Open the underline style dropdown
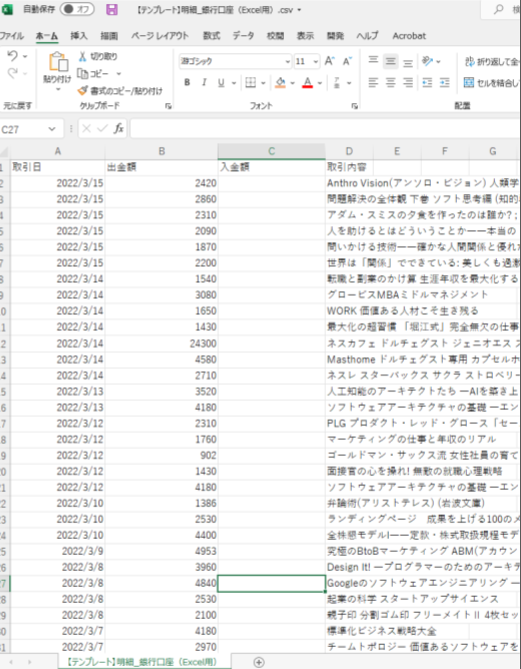 (234, 83)
